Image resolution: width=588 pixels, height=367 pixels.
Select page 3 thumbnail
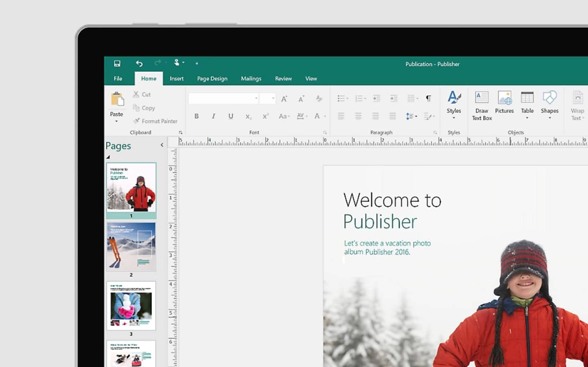(131, 306)
